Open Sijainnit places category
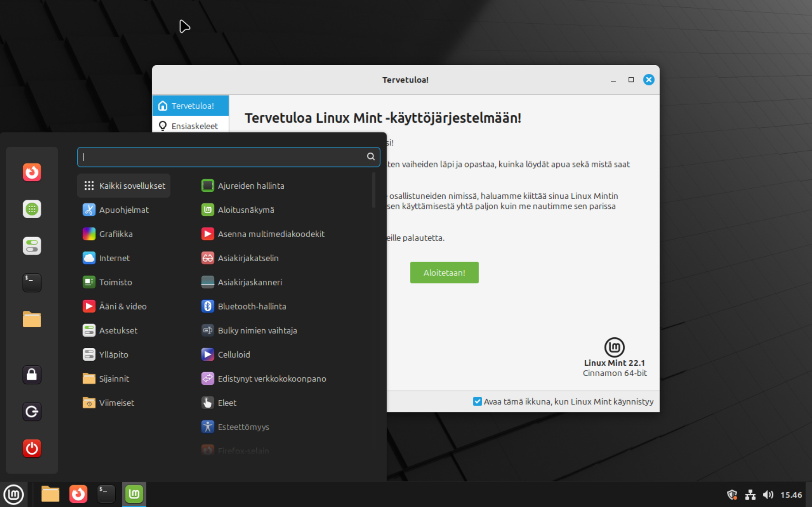 [124, 379]
